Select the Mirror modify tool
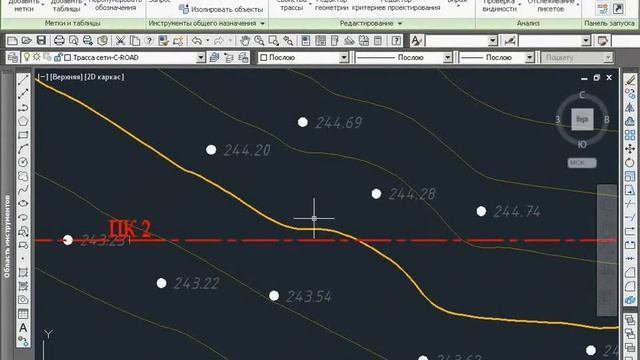This screenshot has height=360, width=640. (x=630, y=107)
